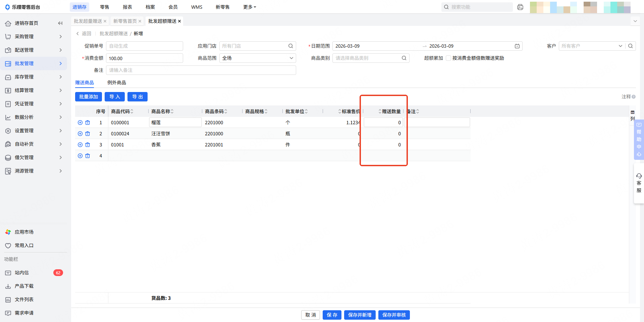Click the 保存并审核 button

(x=394, y=315)
